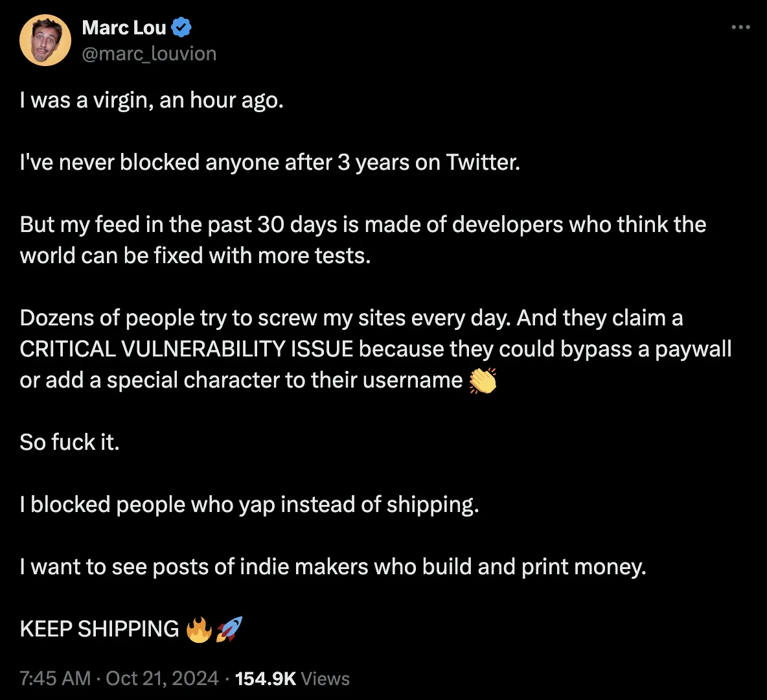Click the rocket emoji at tweet end
The width and height of the screenshot is (767, 700).
click(229, 629)
